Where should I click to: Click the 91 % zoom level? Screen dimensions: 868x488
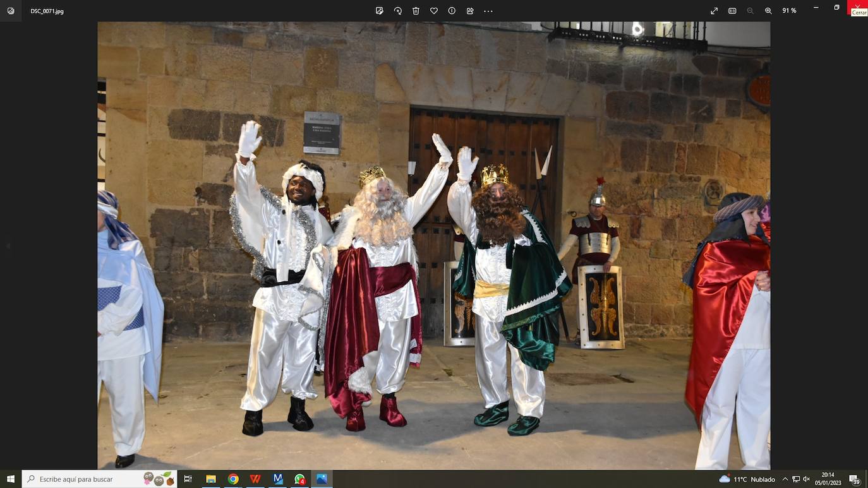(x=789, y=11)
